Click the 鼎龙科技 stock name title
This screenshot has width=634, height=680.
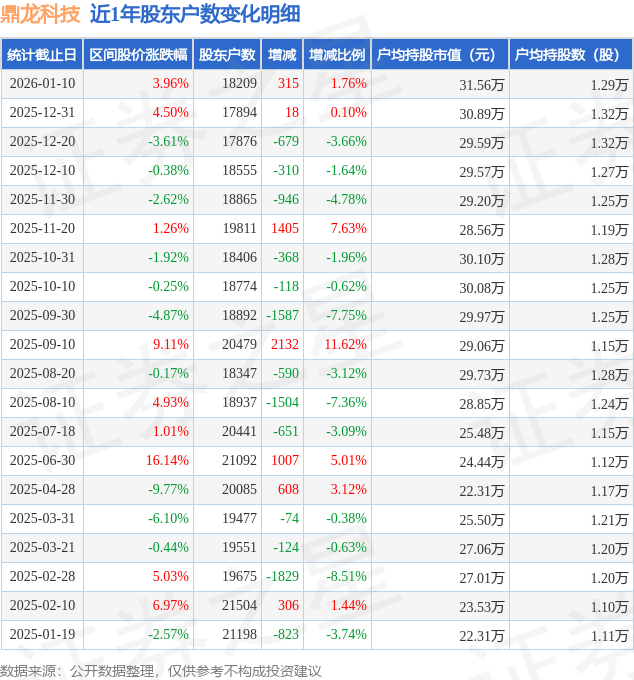41,14
